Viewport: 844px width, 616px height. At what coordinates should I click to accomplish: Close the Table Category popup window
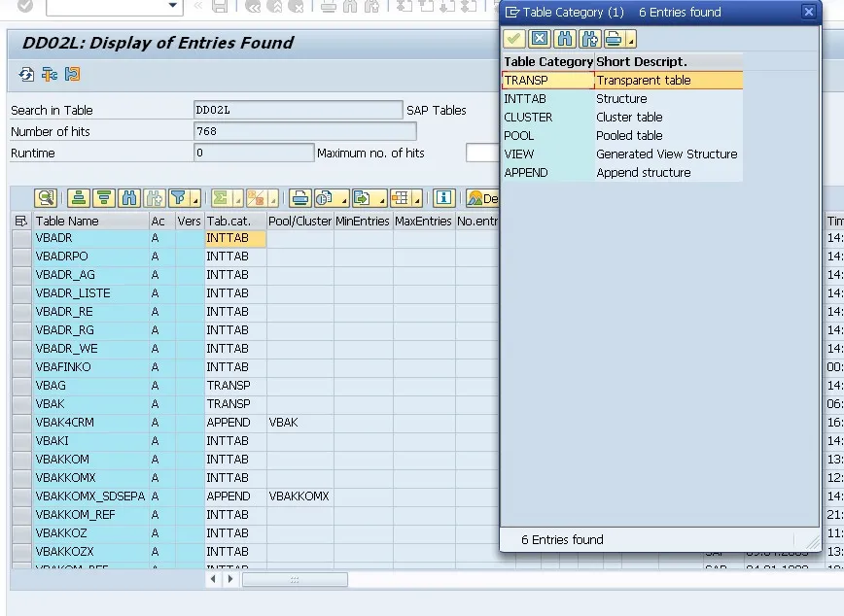pos(808,12)
